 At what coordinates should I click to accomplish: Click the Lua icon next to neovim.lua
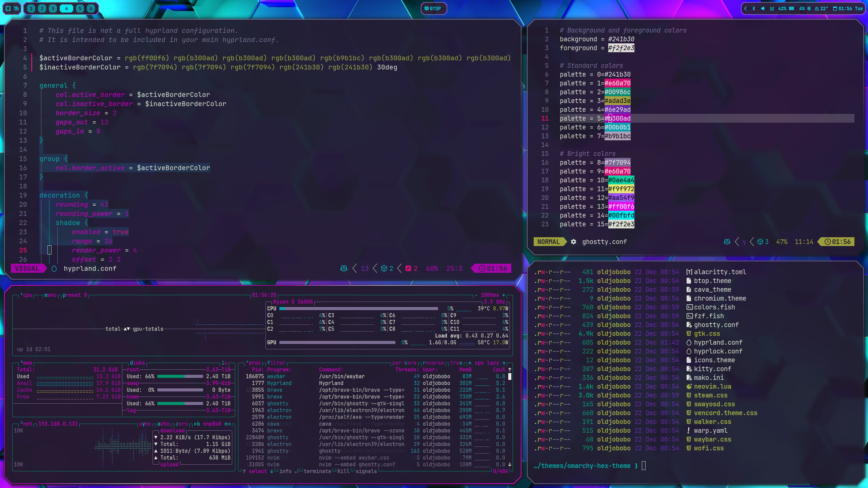pos(689,387)
